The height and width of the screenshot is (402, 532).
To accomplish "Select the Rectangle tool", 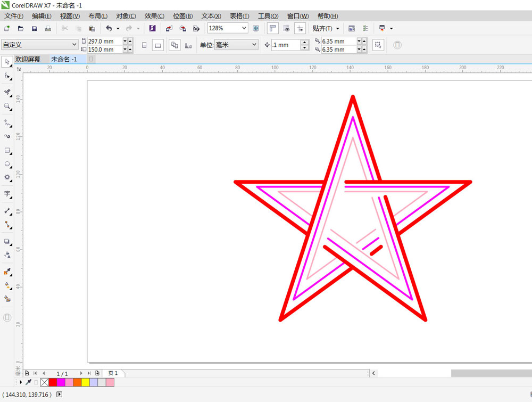I will (x=7, y=151).
